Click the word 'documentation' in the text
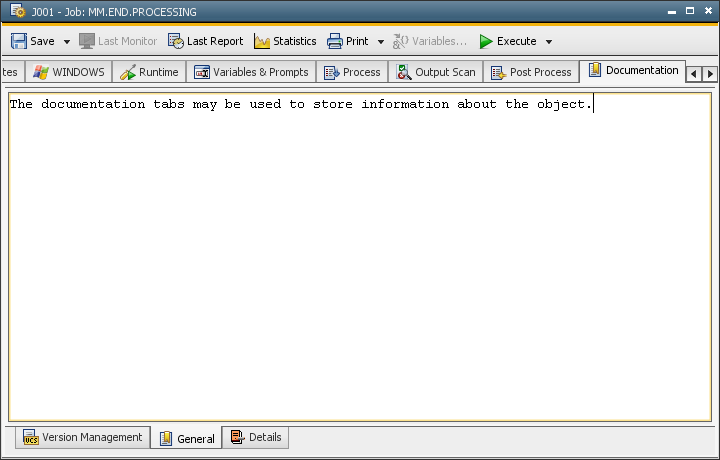The height and width of the screenshot is (460, 720). coord(93,104)
